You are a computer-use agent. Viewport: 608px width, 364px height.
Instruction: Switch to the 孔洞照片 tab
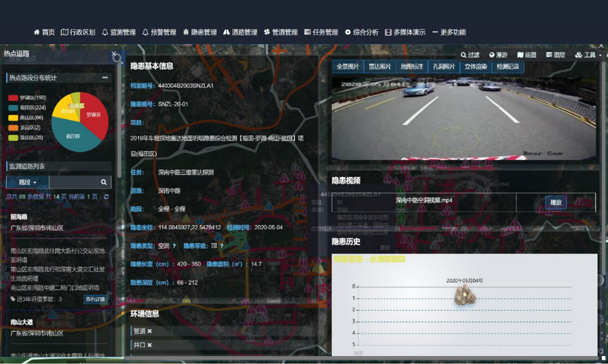pyautogui.click(x=444, y=66)
